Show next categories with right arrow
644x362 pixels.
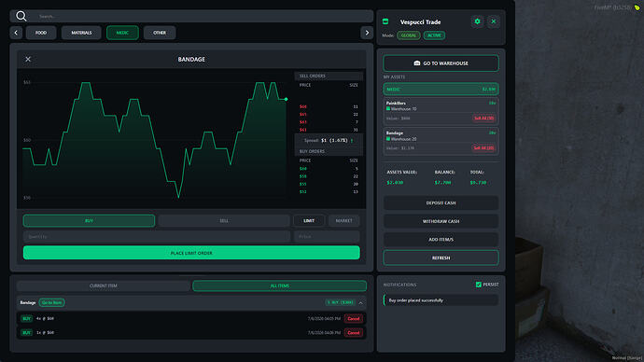click(367, 33)
